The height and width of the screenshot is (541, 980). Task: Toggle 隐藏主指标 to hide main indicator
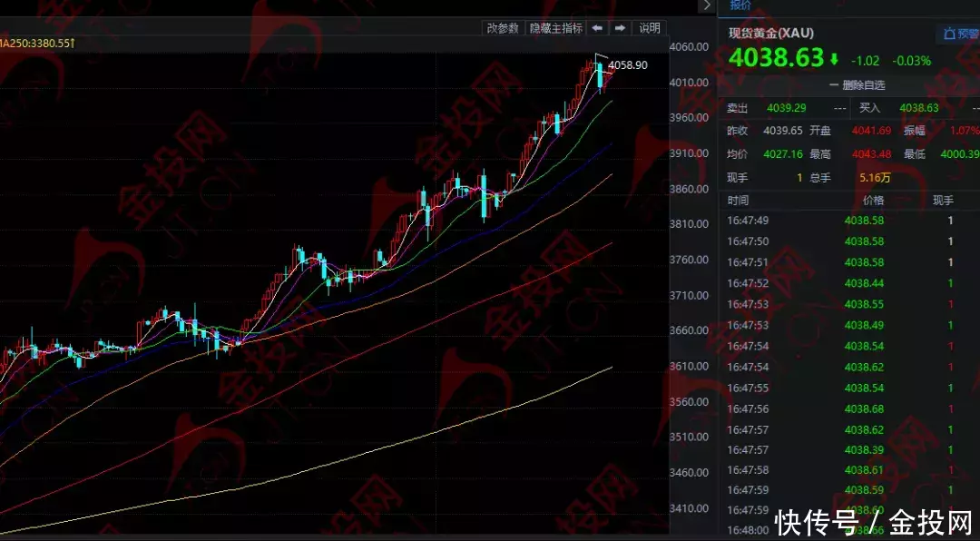[554, 28]
